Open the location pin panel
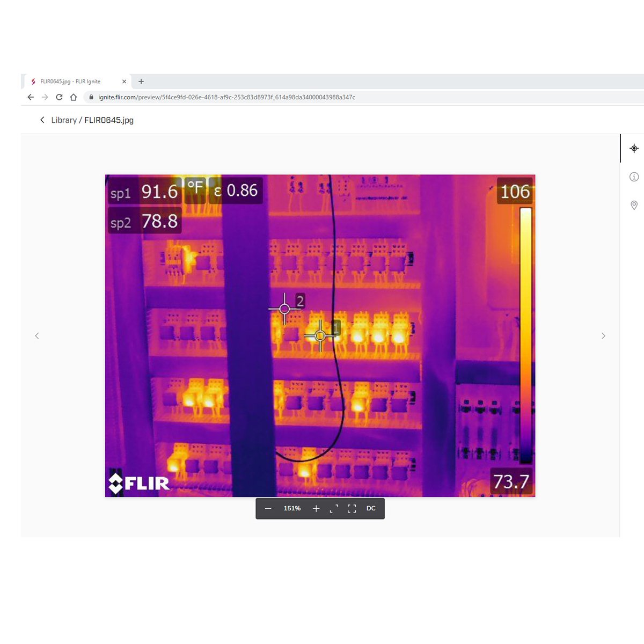This screenshot has width=644, height=644. [x=634, y=205]
